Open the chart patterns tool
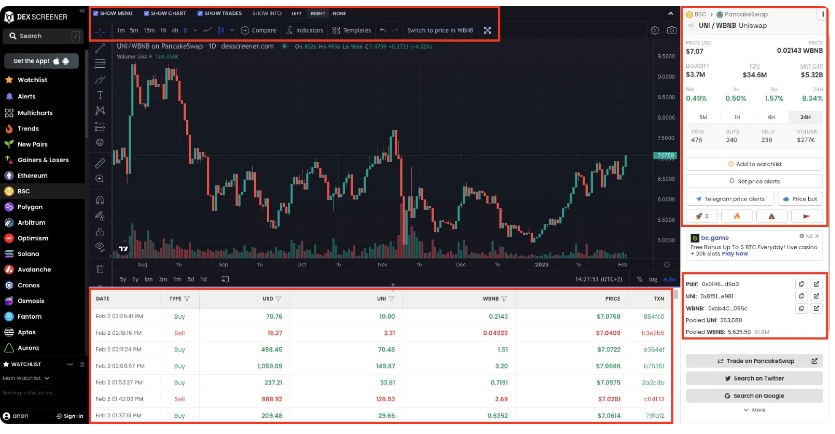835x434 pixels. click(x=100, y=111)
